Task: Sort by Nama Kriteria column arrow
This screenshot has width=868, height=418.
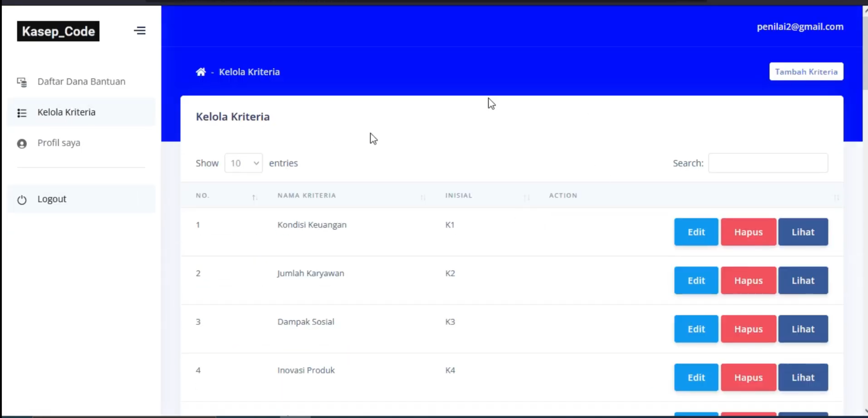Action: pyautogui.click(x=423, y=197)
